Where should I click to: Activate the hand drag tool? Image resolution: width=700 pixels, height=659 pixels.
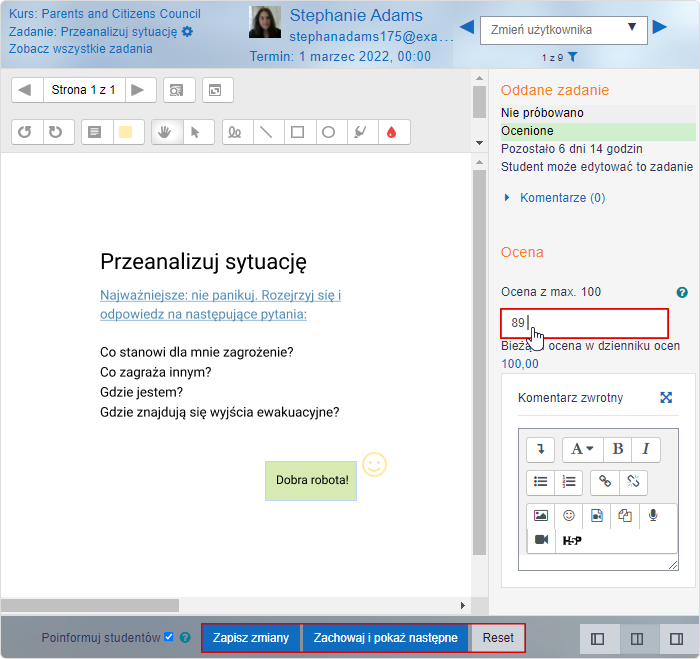tap(167, 132)
